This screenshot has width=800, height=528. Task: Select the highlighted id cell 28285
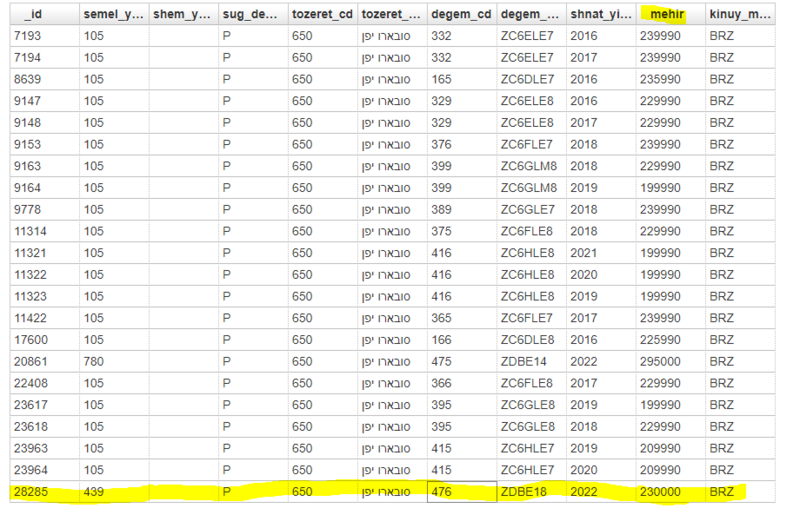tap(44, 492)
